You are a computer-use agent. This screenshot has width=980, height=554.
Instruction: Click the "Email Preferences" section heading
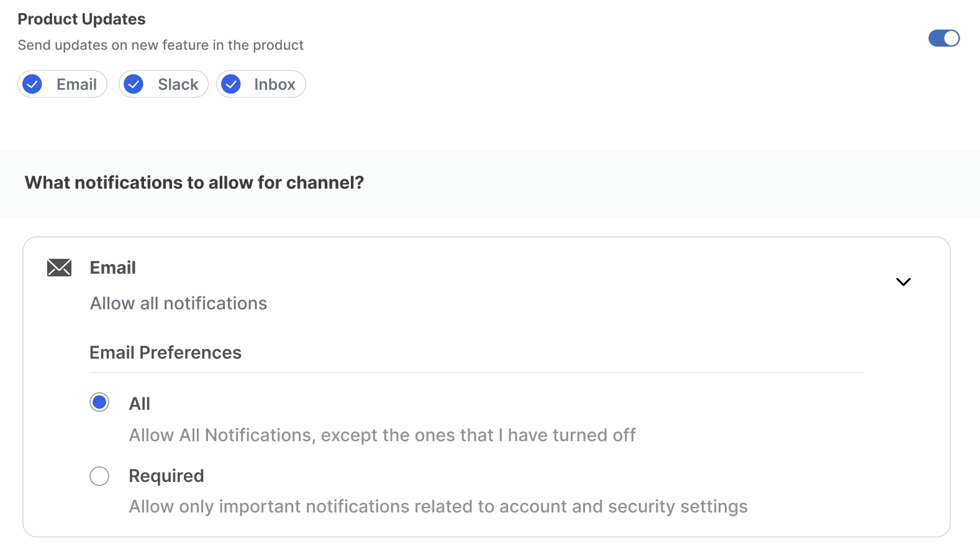pos(166,353)
